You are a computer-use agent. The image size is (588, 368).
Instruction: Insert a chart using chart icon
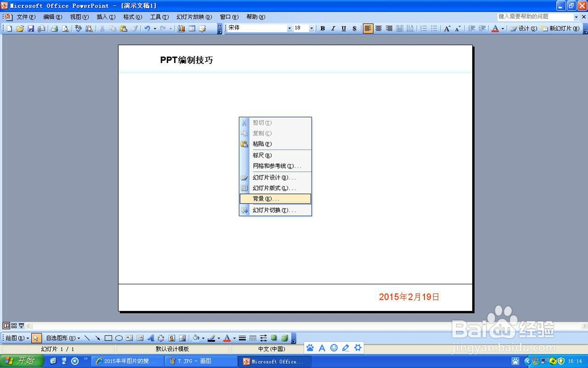point(181,28)
